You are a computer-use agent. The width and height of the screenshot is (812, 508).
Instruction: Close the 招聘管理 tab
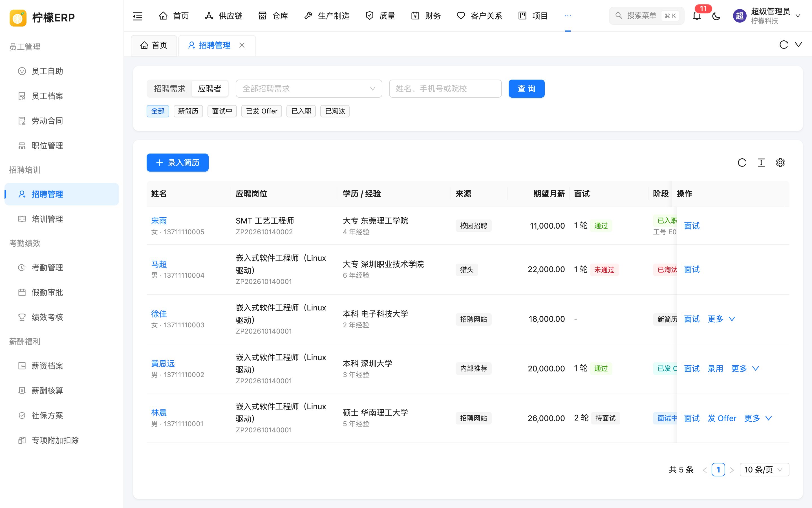[242, 45]
